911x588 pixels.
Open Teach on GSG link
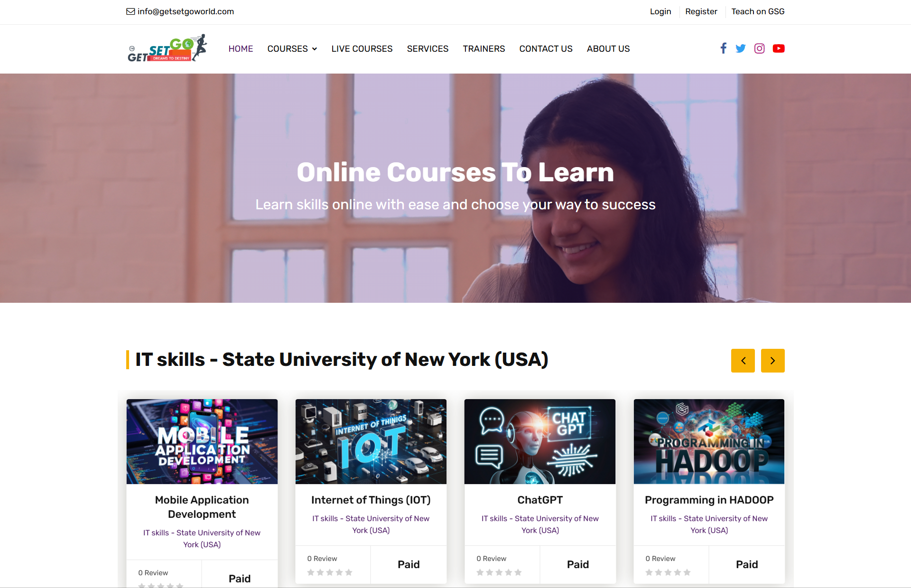tap(757, 11)
